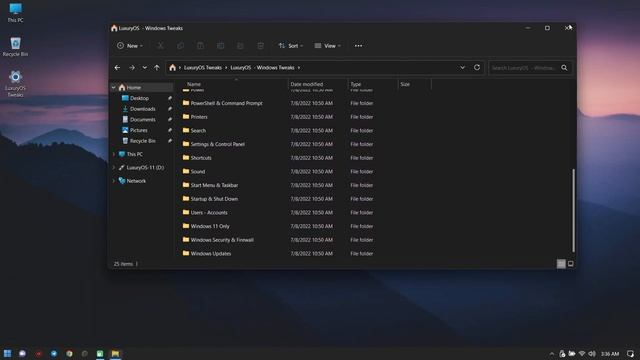Switch to details view icon in status bar

[561, 264]
